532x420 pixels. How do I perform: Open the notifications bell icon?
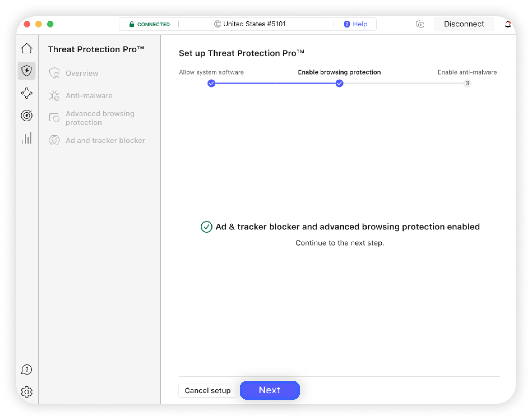point(508,24)
